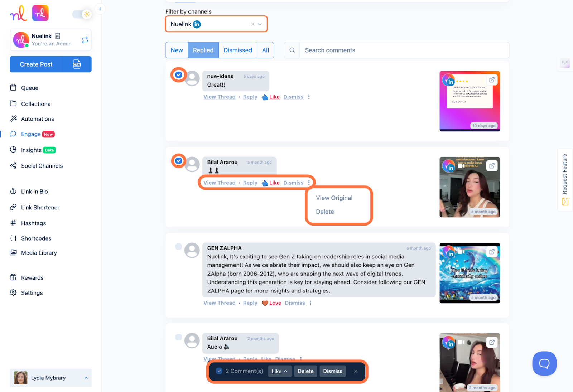573x392 pixels.
Task: Check Bilal Ararou Audio comment checkbox
Action: click(x=178, y=337)
